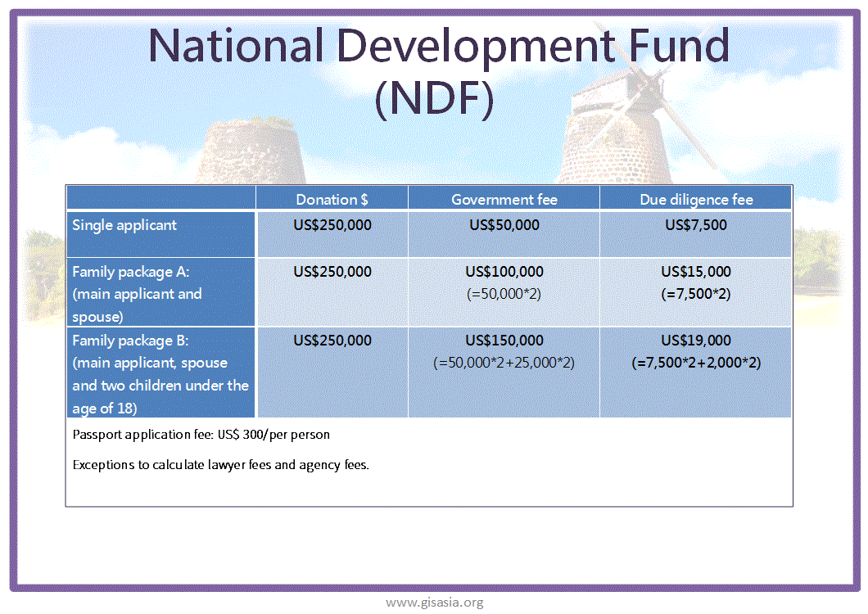Screen dimensions: 868x614
Task: Click the 'Family package A:' row label
Action: (131, 272)
